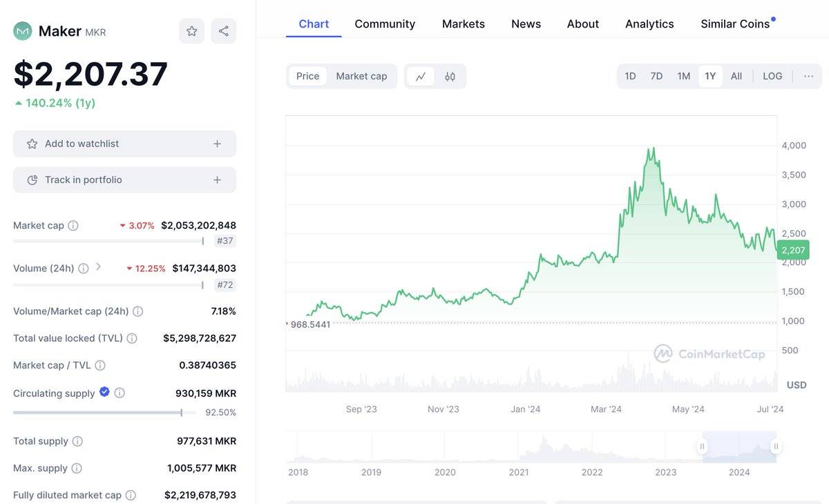829x504 pixels.
Task: Click Max. supply info icon
Action: (x=77, y=468)
